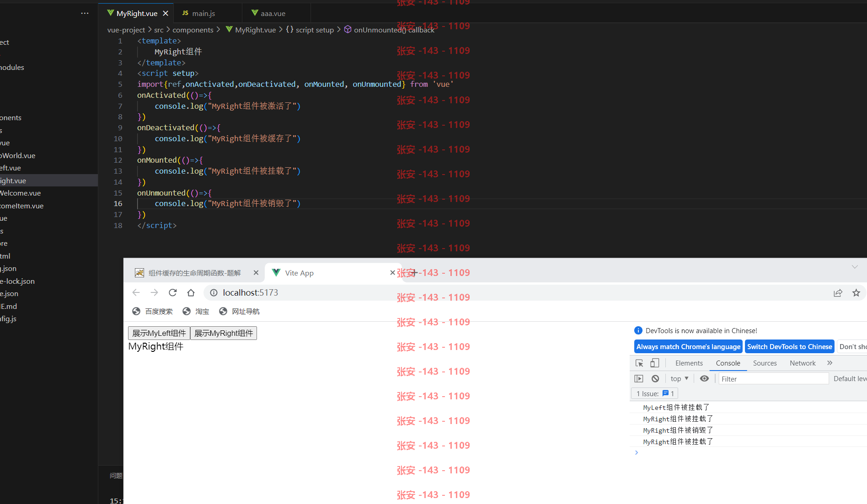Viewport: 867px width, 504px height.
Task: Open the top JavaScript context dropdown
Action: tap(680, 379)
